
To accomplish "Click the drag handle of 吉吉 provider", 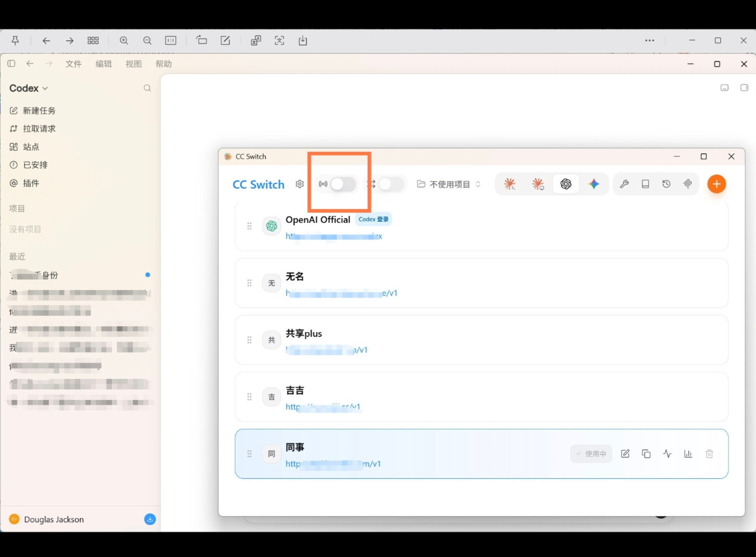I will pos(249,397).
